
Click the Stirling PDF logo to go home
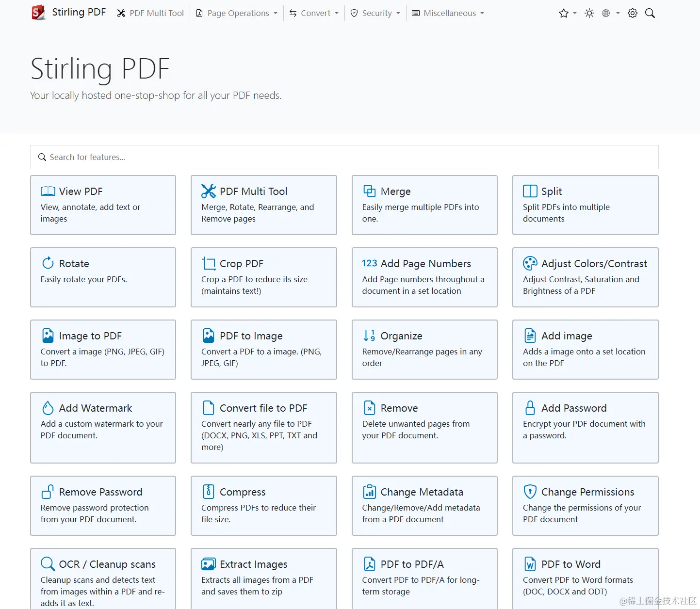pos(68,12)
